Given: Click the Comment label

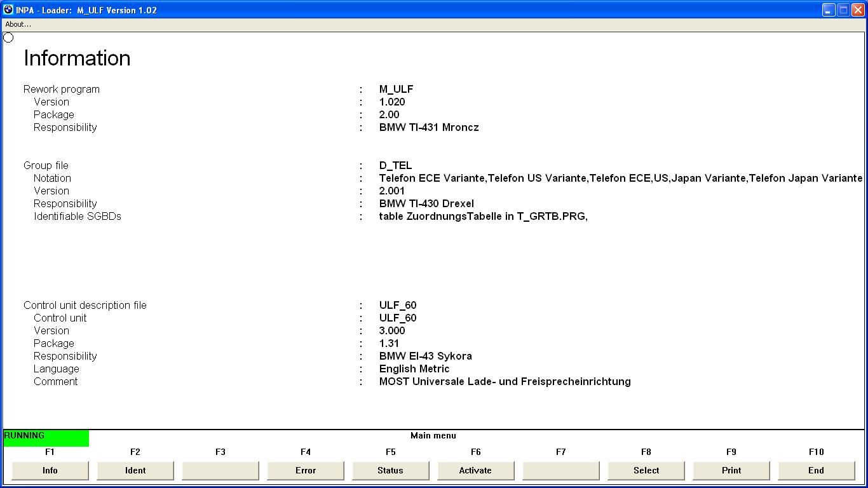Looking at the screenshot, I should click(56, 382).
